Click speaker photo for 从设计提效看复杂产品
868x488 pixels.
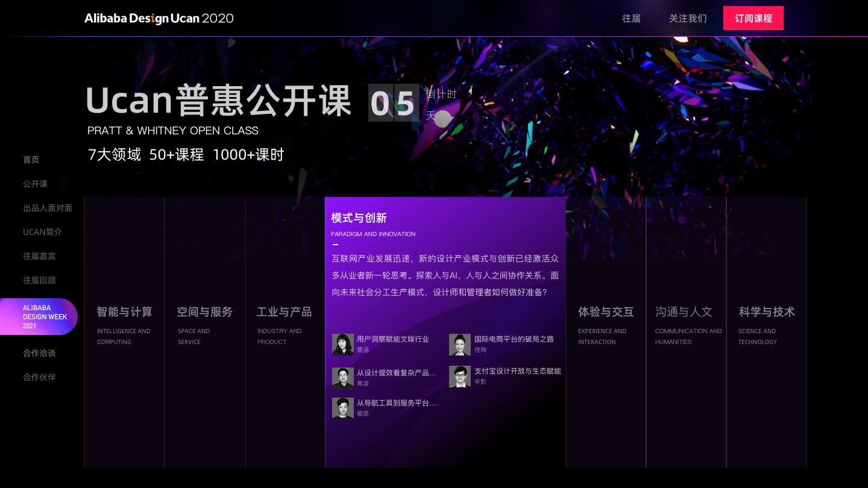click(343, 378)
